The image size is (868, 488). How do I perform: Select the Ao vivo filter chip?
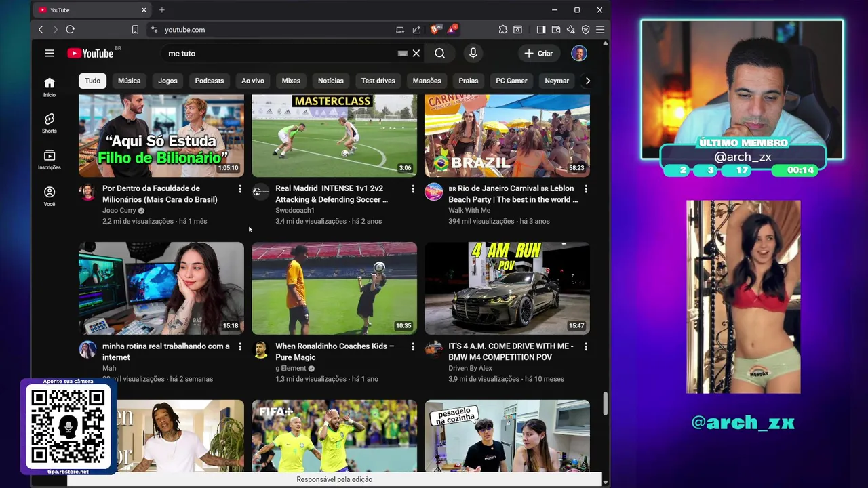click(253, 81)
